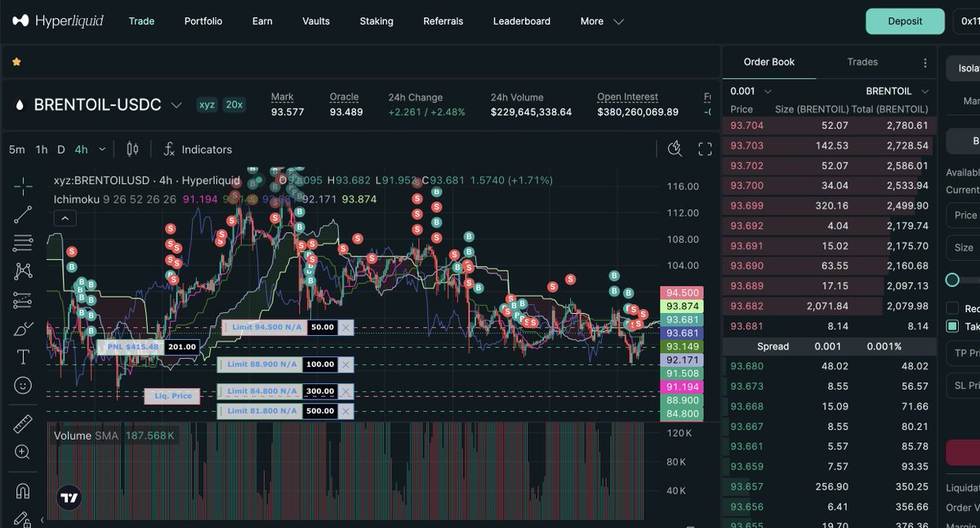The width and height of the screenshot is (980, 528).
Task: Select the trend line drawing tool
Action: pyautogui.click(x=23, y=215)
